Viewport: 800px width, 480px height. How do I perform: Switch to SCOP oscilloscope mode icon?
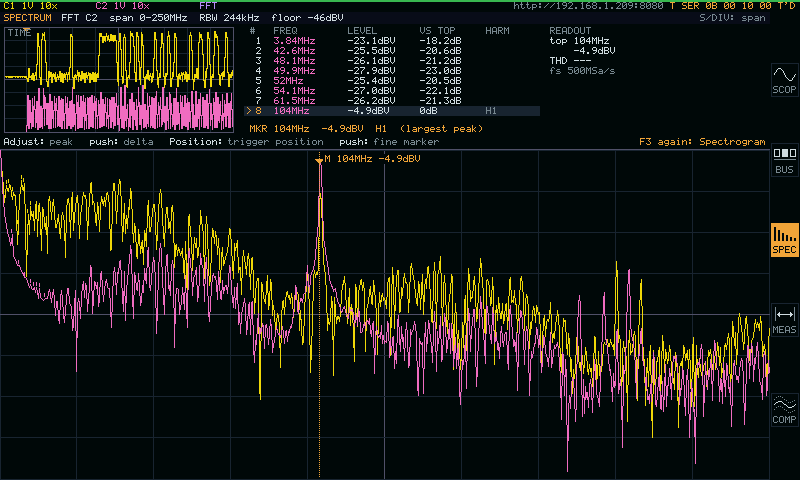point(784,80)
